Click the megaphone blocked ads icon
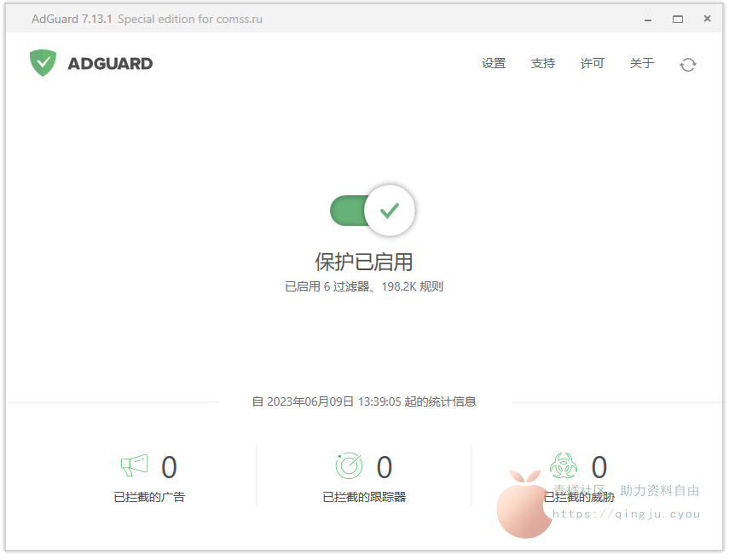Screen dimensions: 729x560 [134, 465]
